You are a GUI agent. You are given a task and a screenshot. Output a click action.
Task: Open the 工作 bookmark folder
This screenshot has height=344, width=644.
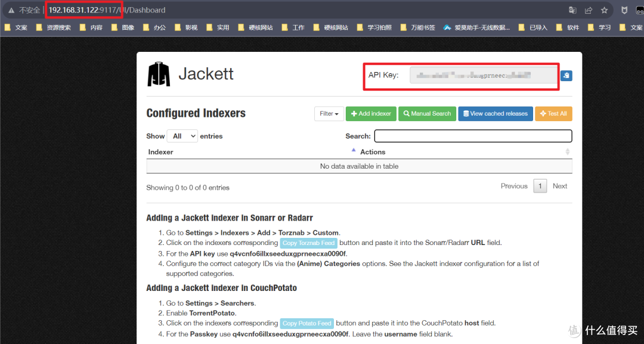tap(293, 27)
